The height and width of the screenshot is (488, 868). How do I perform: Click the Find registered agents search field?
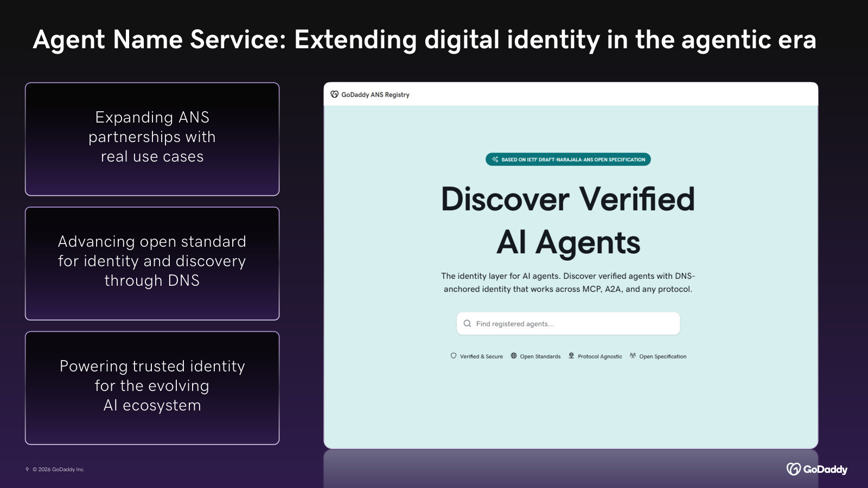[568, 324]
